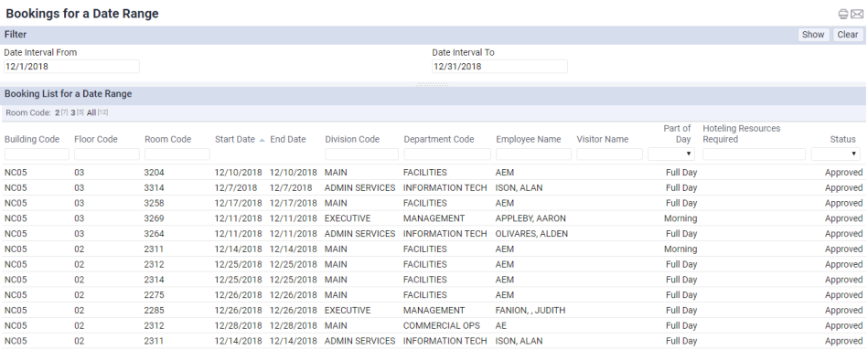The height and width of the screenshot is (350, 868).
Task: Open the Part of Day filter dropdown
Action: 671,154
